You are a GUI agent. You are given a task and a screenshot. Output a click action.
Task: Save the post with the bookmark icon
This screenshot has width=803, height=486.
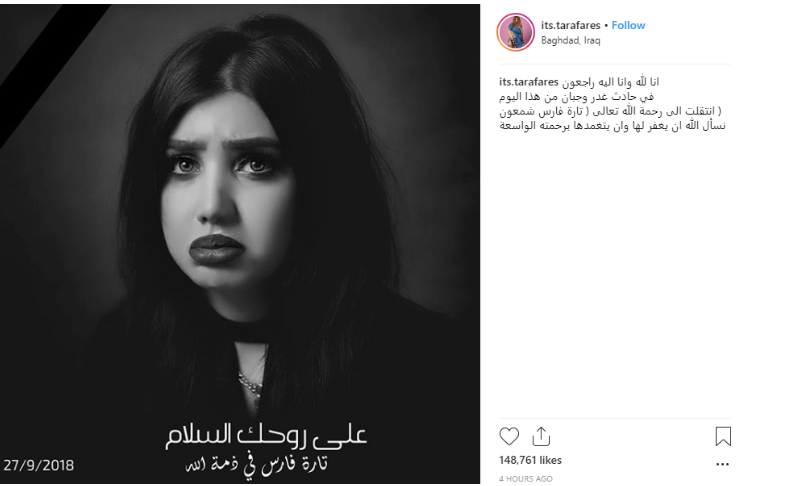tap(723, 436)
